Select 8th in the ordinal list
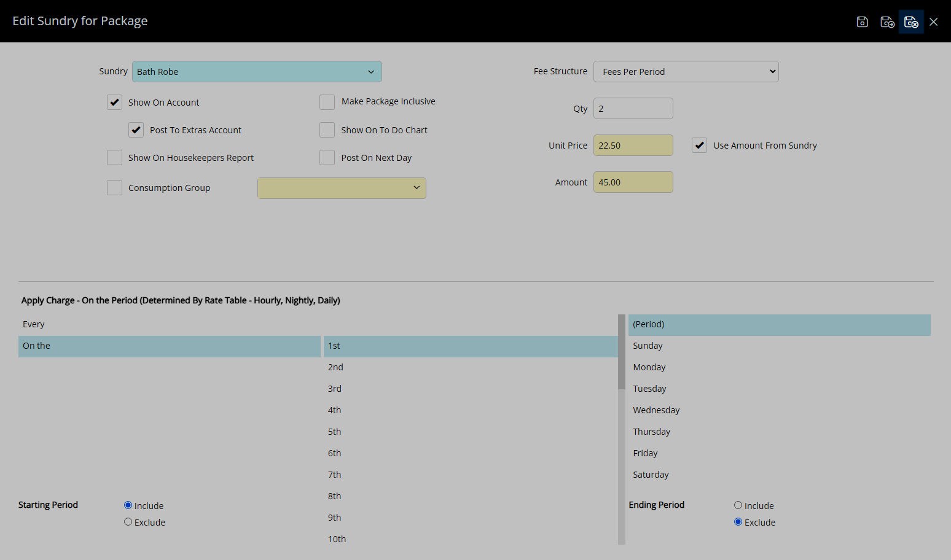The width and height of the screenshot is (951, 560). 471,496
